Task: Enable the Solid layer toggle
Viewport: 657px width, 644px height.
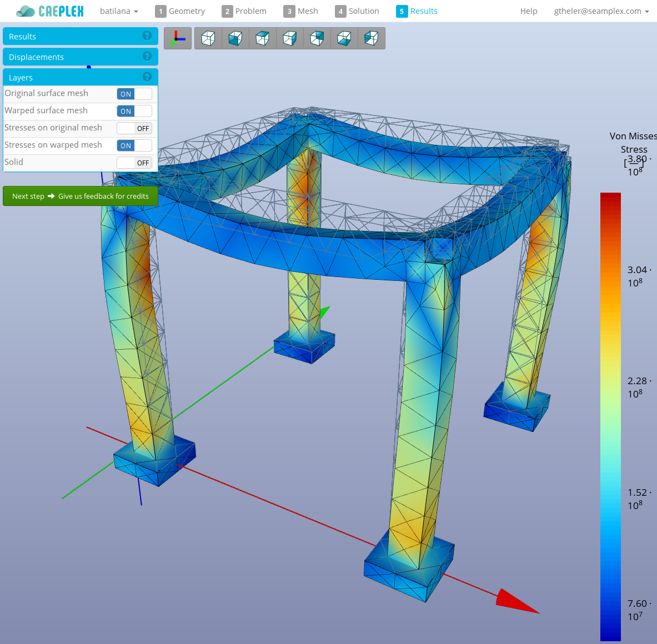Action: coord(134,163)
